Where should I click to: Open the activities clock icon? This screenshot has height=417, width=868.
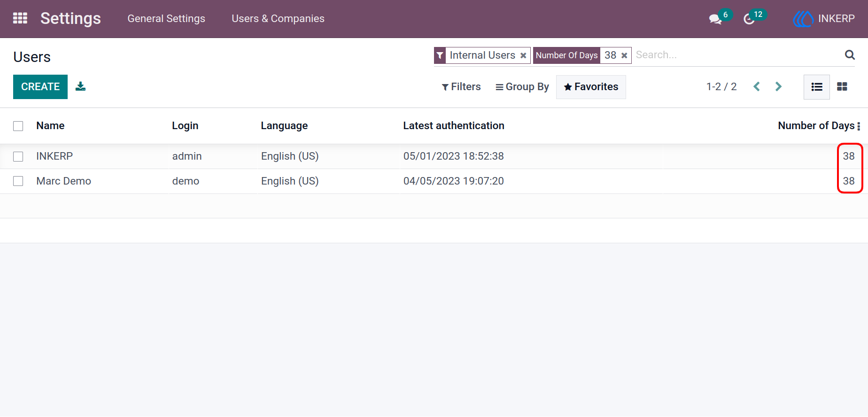(x=749, y=19)
